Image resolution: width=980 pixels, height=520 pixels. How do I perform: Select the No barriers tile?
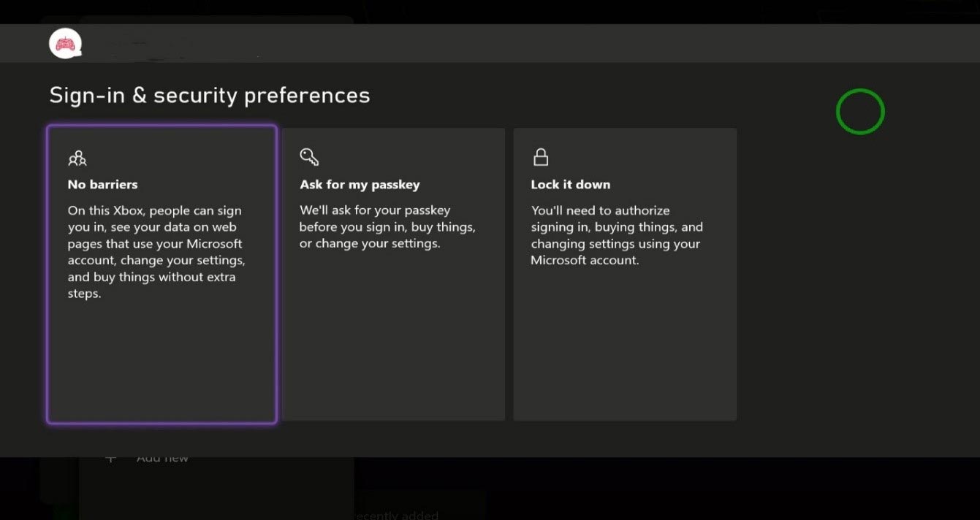162,275
